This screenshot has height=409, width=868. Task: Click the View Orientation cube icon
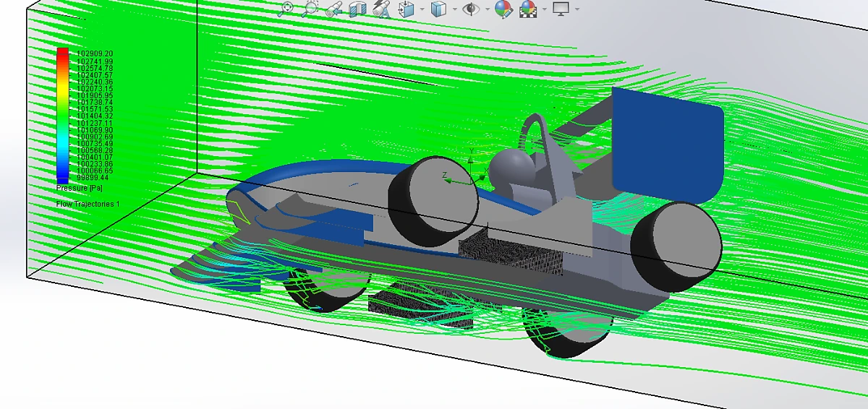point(407,9)
